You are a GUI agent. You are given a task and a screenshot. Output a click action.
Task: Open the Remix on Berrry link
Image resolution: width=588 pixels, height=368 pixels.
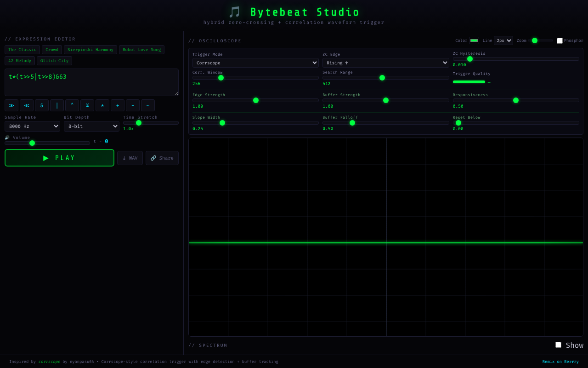tap(560, 362)
